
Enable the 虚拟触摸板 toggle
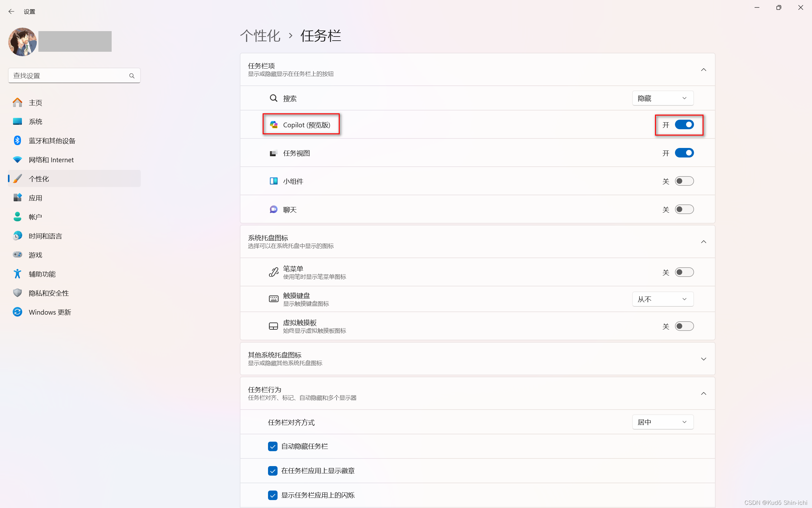click(x=684, y=326)
